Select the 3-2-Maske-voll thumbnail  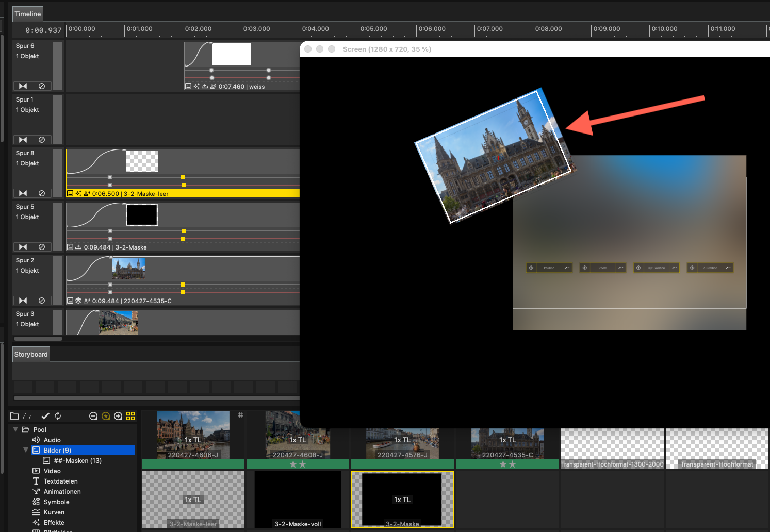[x=298, y=499]
